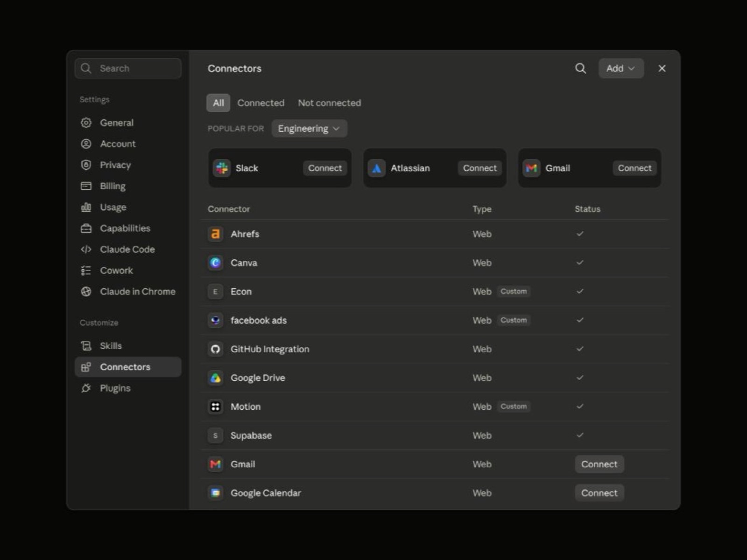Open the Claude Code section
Image resolution: width=747 pixels, height=560 pixels.
128,249
